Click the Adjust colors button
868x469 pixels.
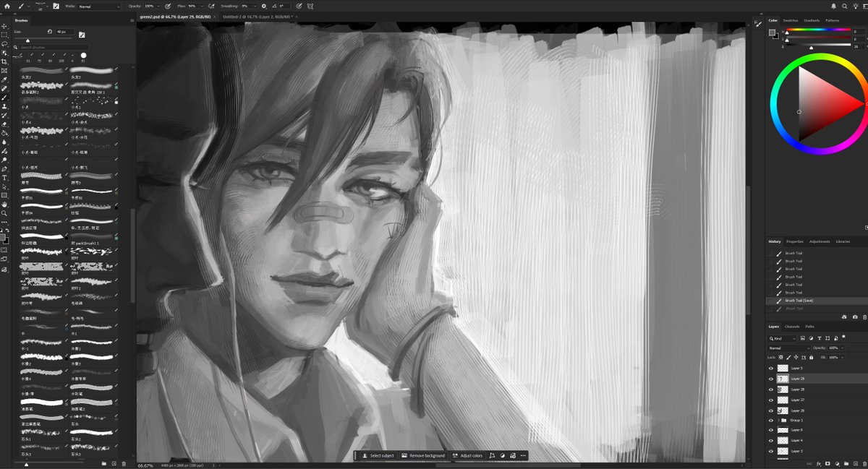468,456
